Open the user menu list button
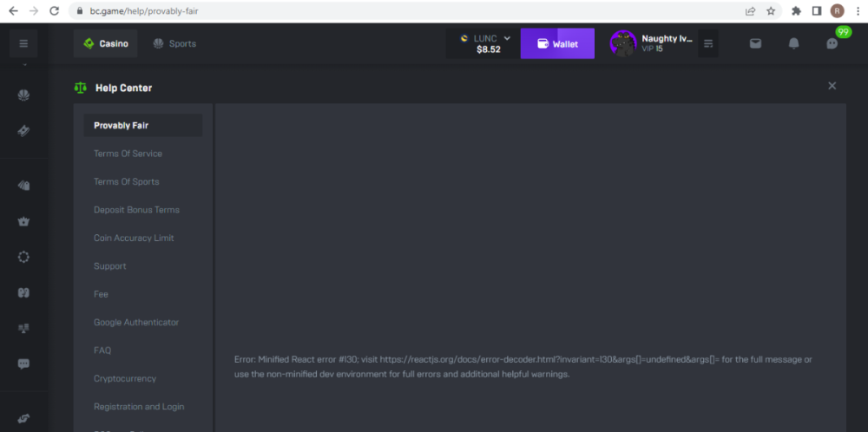 [x=708, y=43]
